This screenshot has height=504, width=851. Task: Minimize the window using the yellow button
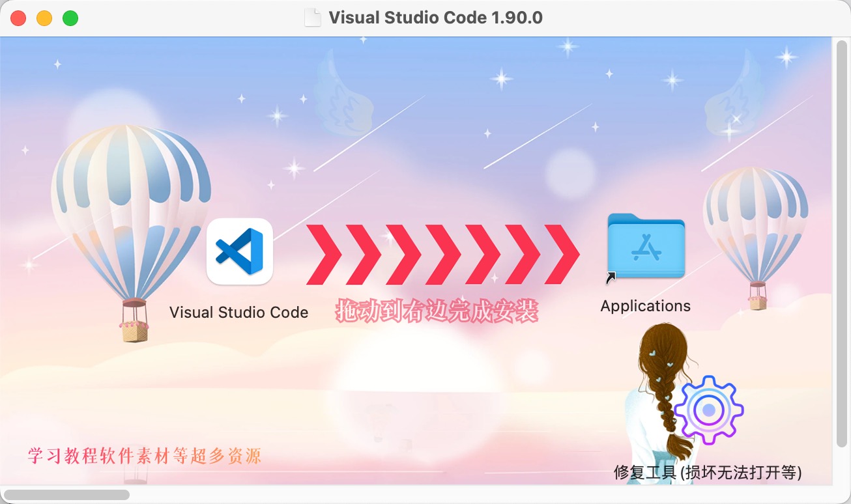click(44, 18)
